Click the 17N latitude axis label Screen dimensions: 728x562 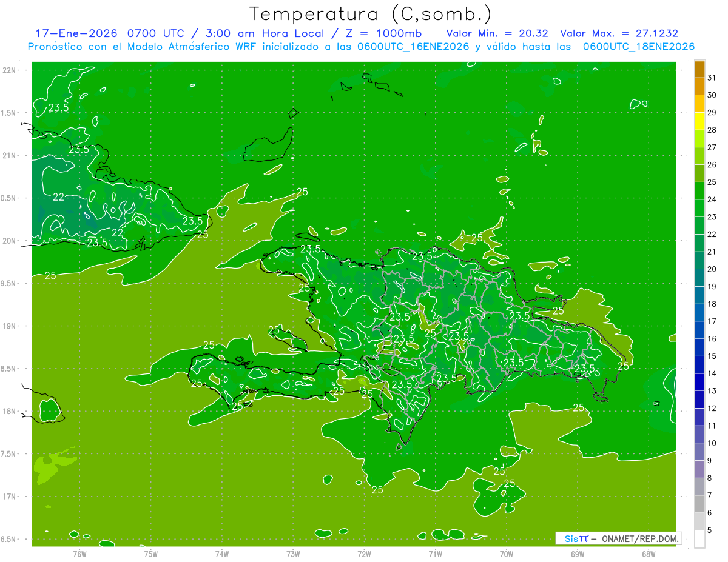click(x=10, y=497)
